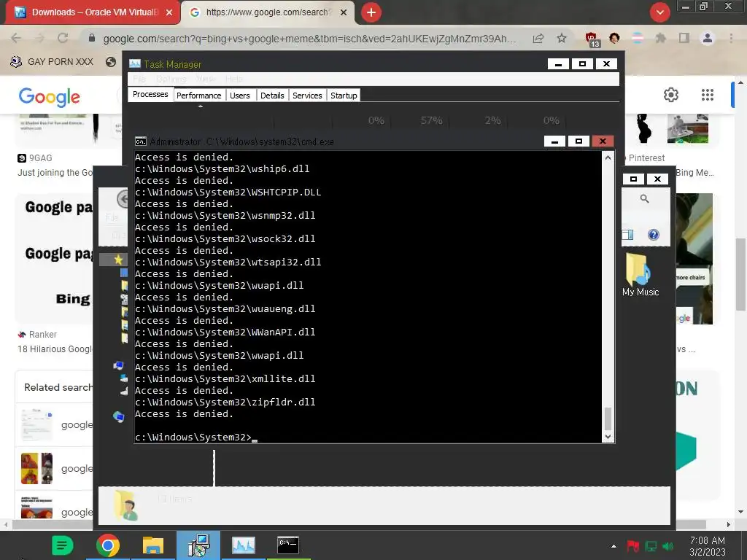Open File Explorer from the taskbar

point(153,545)
